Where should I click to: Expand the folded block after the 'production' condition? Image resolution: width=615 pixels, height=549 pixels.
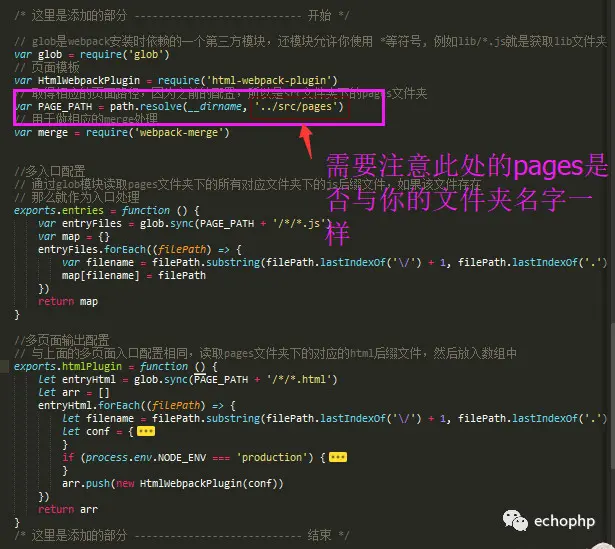coord(338,458)
